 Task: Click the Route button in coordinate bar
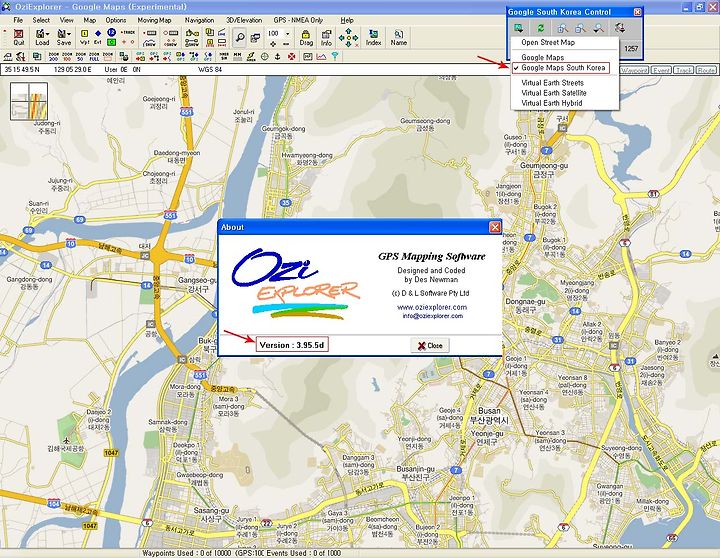(x=706, y=70)
